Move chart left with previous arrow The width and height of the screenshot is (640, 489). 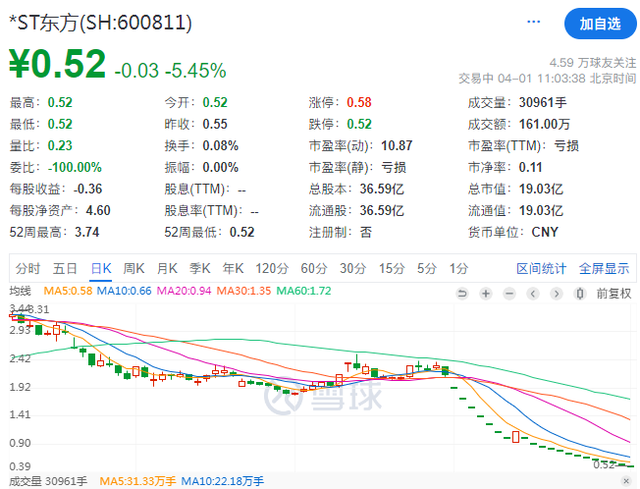[x=533, y=293]
